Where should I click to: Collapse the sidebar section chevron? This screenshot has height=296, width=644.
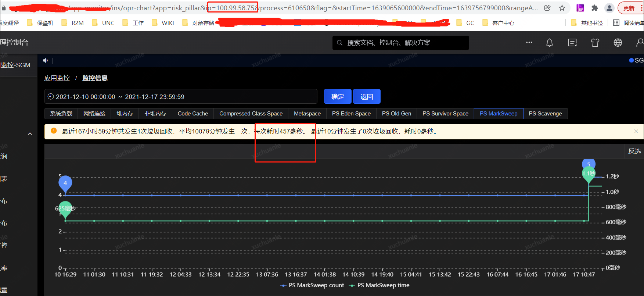pos(30,134)
